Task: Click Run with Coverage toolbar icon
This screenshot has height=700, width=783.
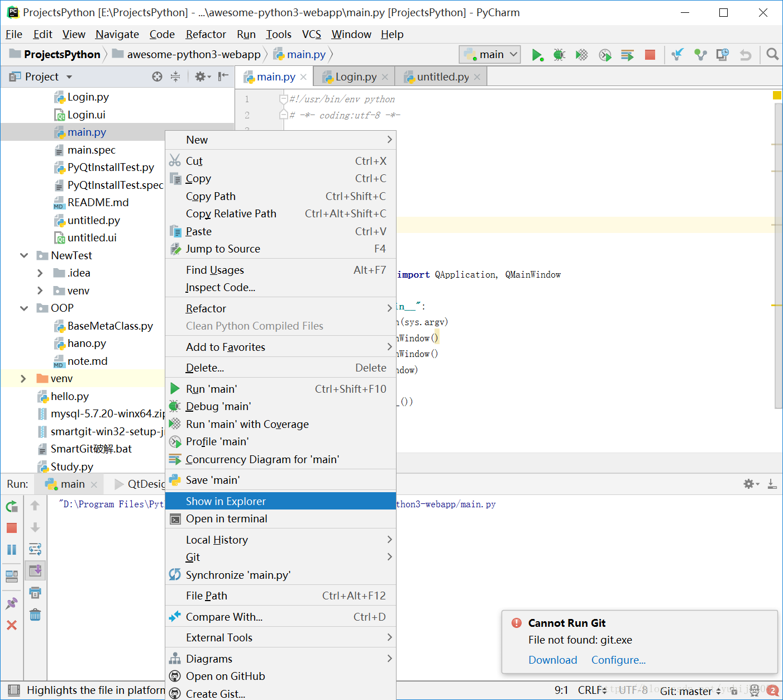Action: tap(582, 55)
